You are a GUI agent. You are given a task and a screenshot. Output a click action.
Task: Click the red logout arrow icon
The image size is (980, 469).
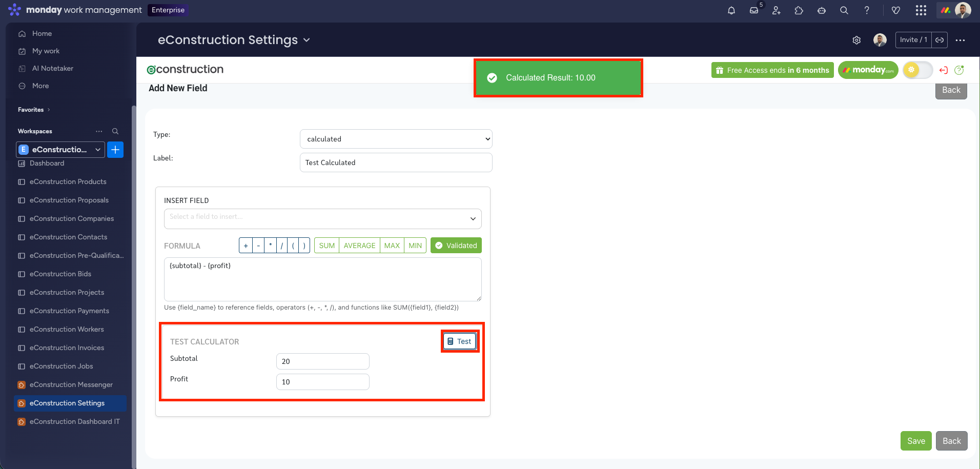(944, 70)
